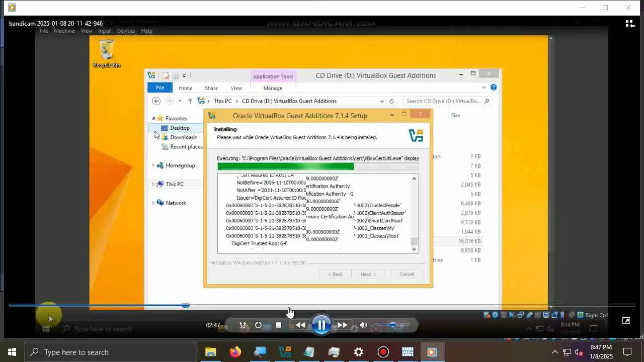Open the Machine menu of VirtualBox VM
Viewport: 644px width, 362px height.
pos(64,31)
